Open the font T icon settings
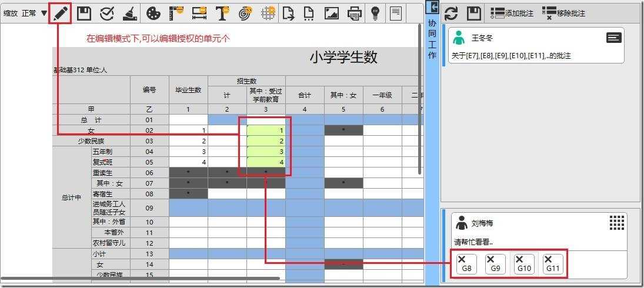The image size is (644, 288). tap(222, 13)
